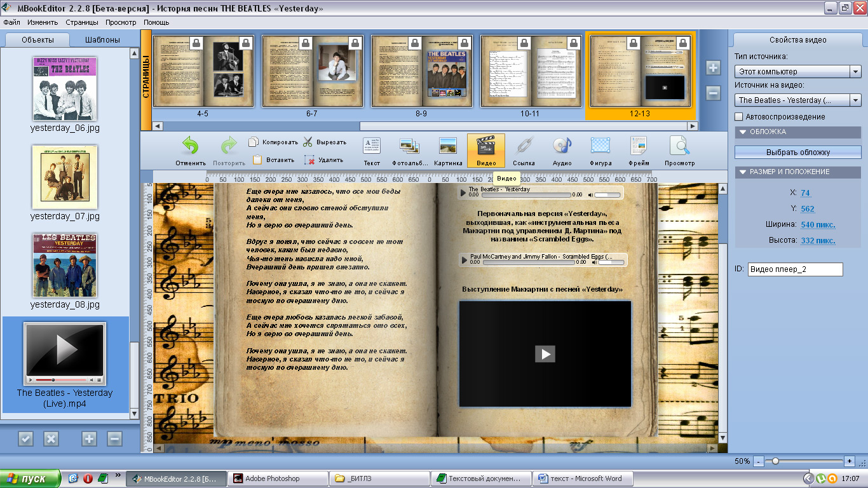Adjust the zoom slider handle

pos(775,461)
